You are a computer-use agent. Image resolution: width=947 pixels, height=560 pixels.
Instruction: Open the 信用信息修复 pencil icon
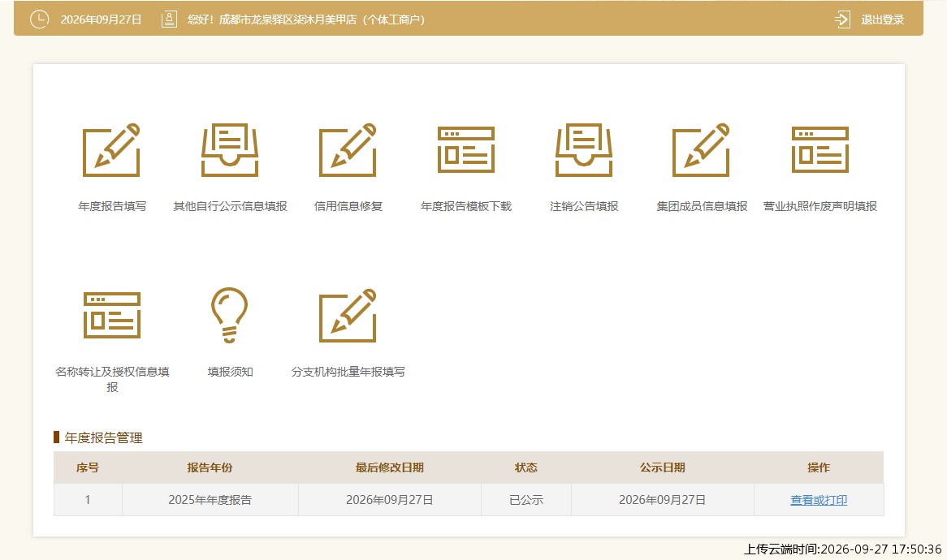[x=348, y=150]
